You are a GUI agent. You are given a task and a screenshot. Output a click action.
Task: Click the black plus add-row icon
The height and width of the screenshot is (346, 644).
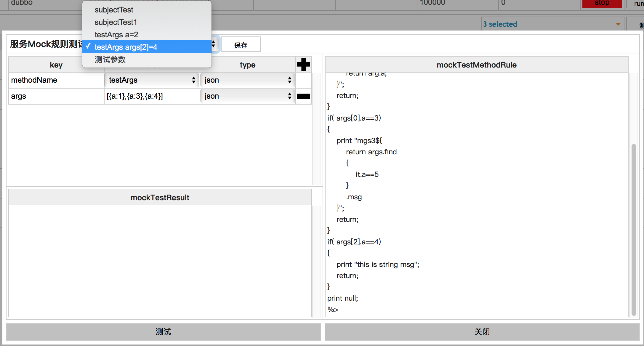pos(303,64)
